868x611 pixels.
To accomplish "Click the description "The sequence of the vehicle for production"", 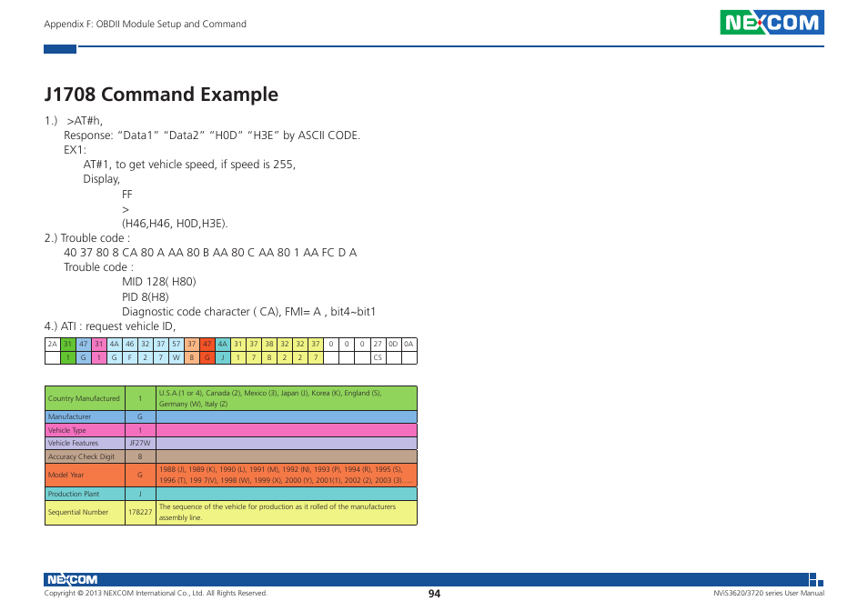I will pyautogui.click(x=278, y=512).
